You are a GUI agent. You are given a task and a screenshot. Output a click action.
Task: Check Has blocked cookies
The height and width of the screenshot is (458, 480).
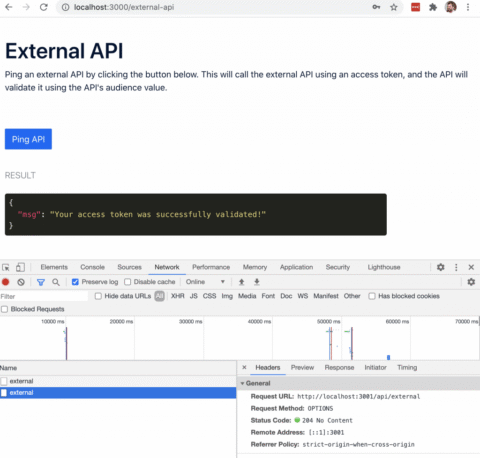(372, 296)
